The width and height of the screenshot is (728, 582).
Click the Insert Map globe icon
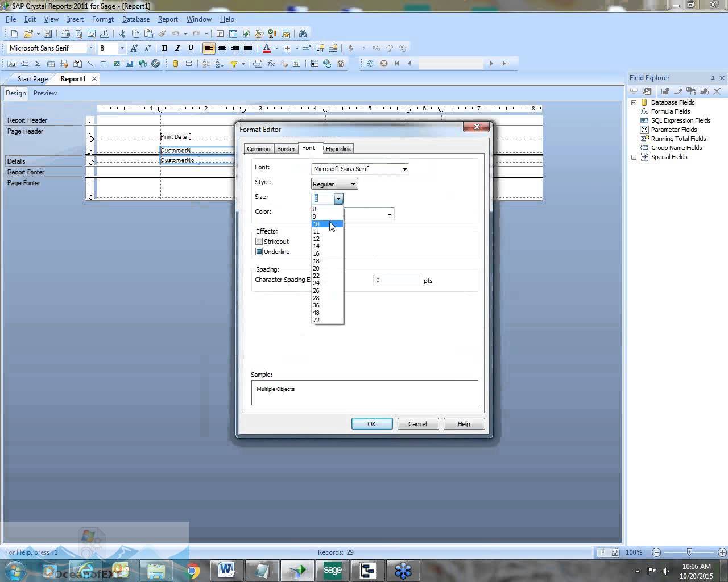point(143,64)
